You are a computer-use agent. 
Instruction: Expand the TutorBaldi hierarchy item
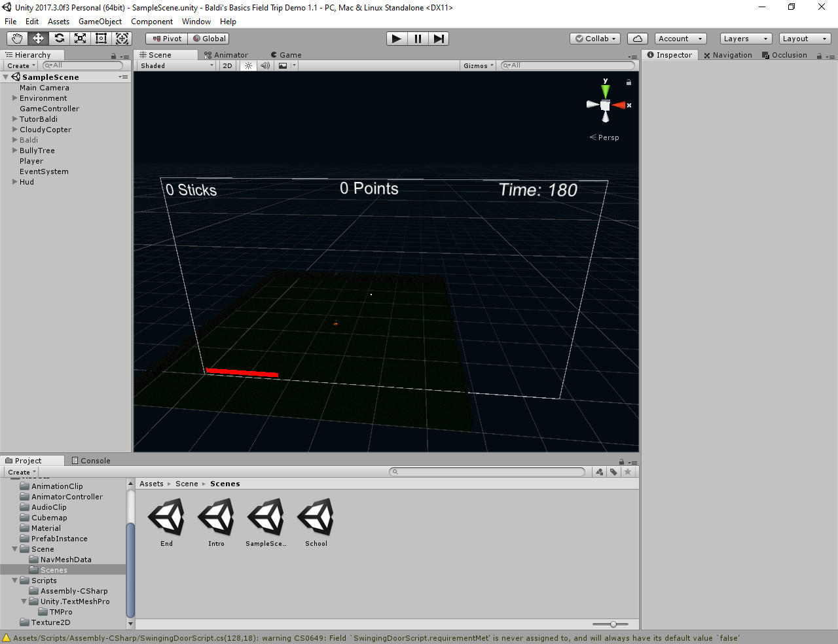(14, 119)
